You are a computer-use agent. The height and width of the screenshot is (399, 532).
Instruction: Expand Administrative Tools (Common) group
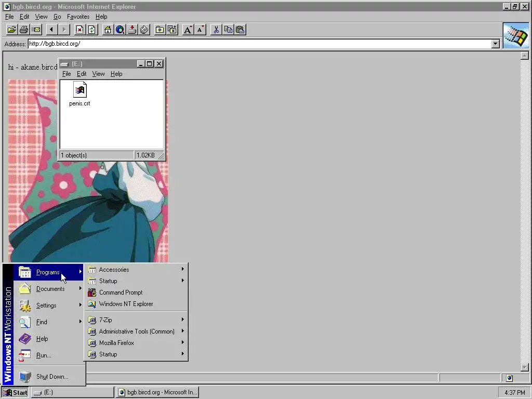pos(136,331)
